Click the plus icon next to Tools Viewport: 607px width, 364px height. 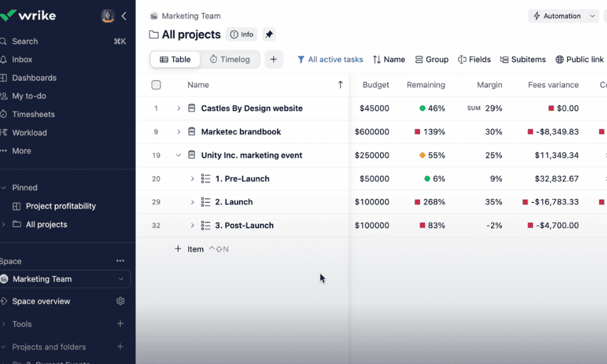pyautogui.click(x=120, y=324)
